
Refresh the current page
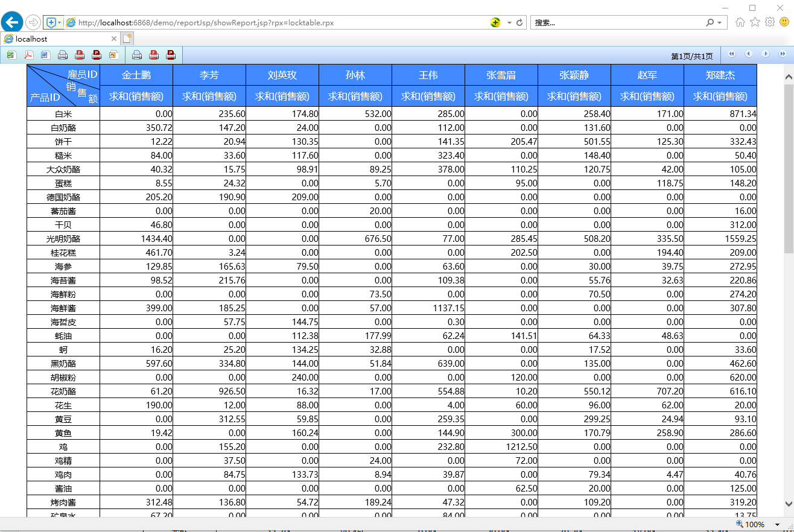point(519,22)
